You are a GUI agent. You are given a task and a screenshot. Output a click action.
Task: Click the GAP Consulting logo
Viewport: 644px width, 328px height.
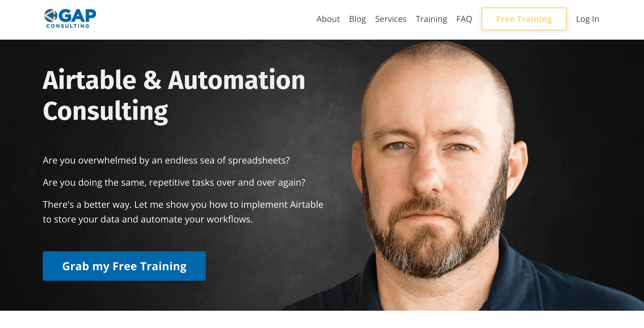[70, 18]
